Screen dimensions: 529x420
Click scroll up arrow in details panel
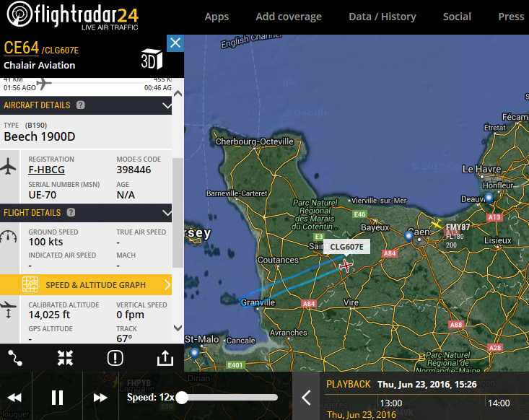point(178,94)
